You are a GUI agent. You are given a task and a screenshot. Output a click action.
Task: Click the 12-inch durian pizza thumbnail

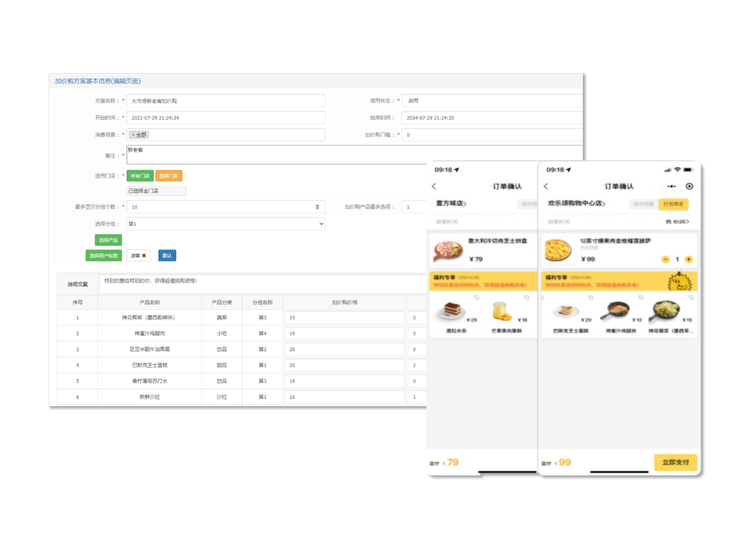coord(558,250)
